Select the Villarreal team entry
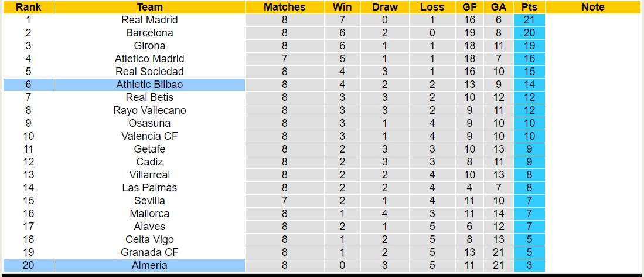The image size is (644, 277). pos(149,175)
